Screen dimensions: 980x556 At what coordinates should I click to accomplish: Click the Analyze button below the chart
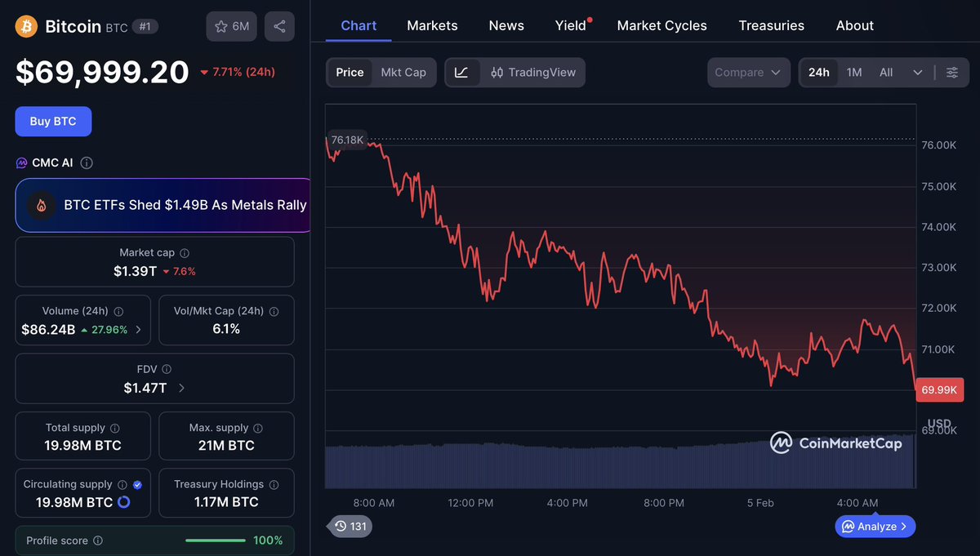pyautogui.click(x=874, y=526)
